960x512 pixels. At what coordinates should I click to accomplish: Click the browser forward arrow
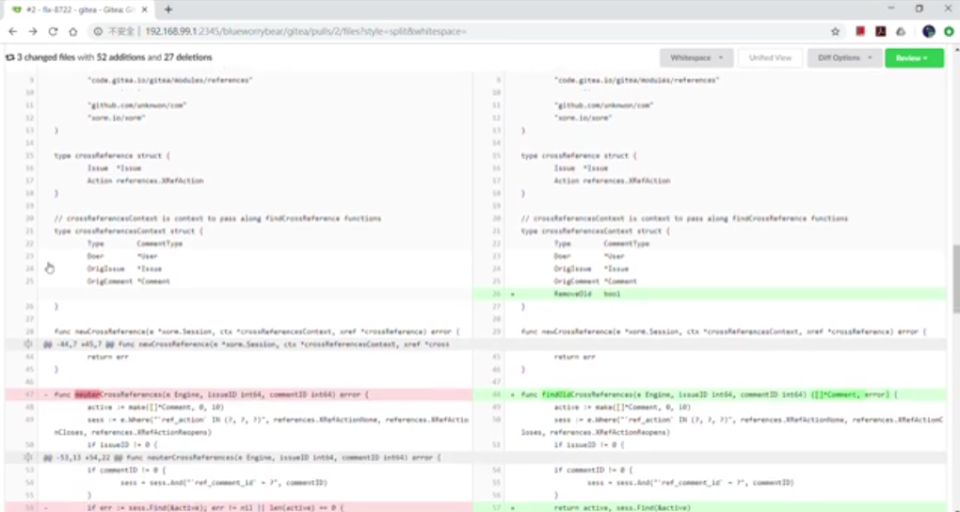(33, 31)
